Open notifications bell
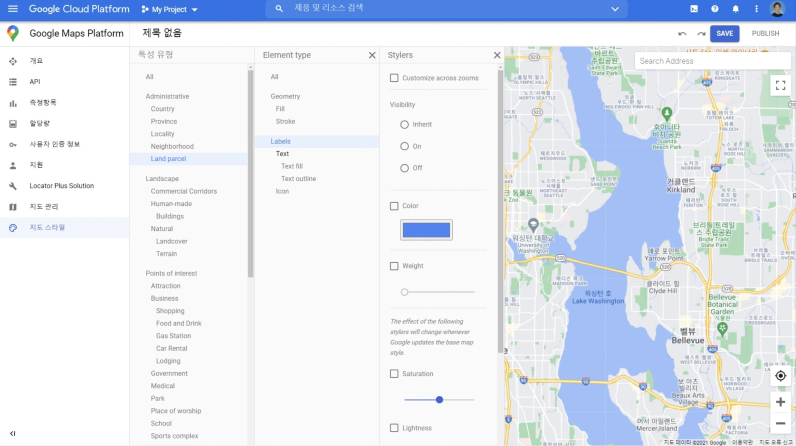The height and width of the screenshot is (446, 796). (736, 9)
